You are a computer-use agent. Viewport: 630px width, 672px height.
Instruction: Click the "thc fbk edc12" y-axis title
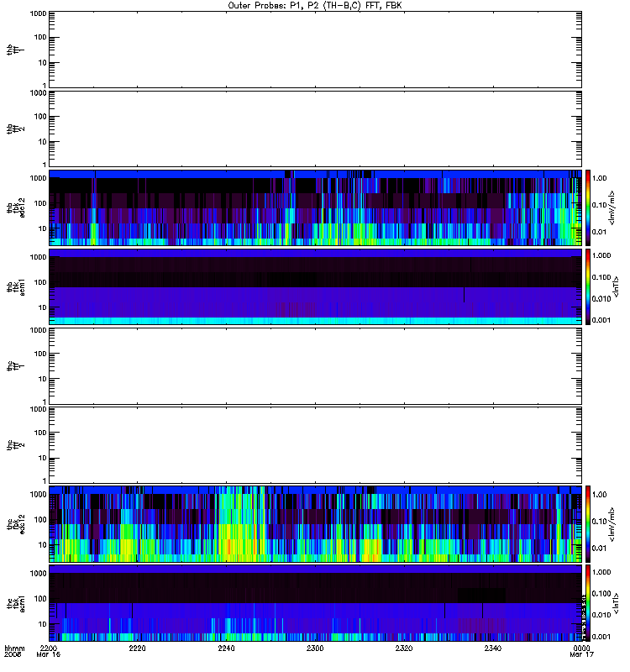click(x=15, y=523)
